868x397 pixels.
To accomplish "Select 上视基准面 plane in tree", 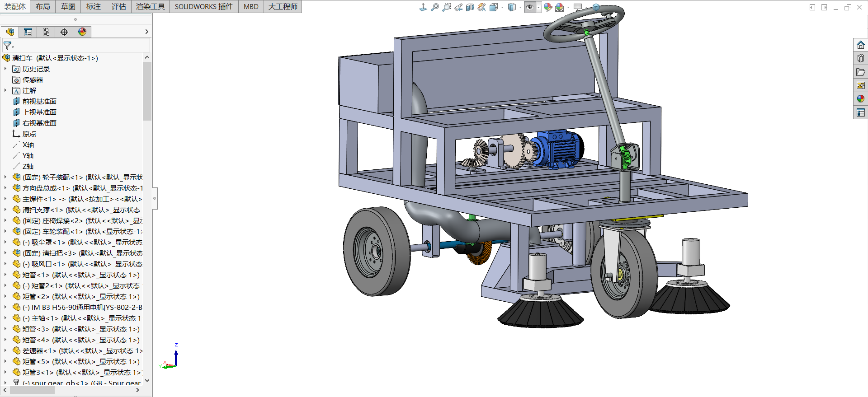I will [34, 112].
